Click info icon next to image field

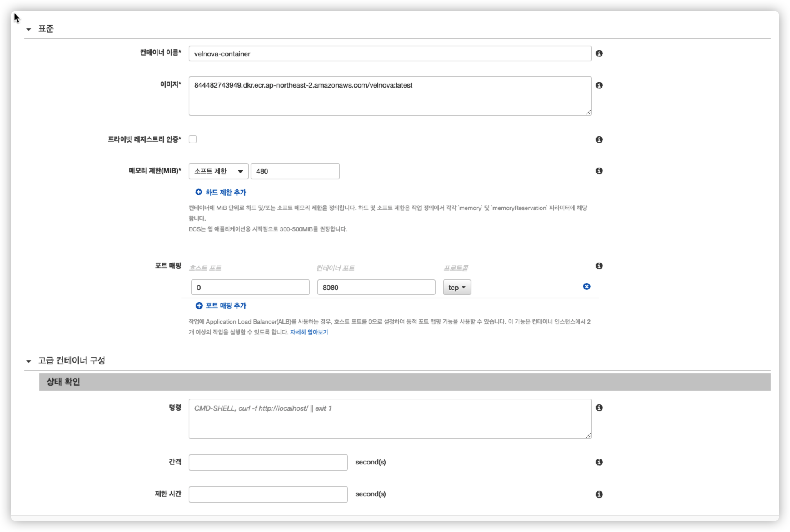(599, 85)
